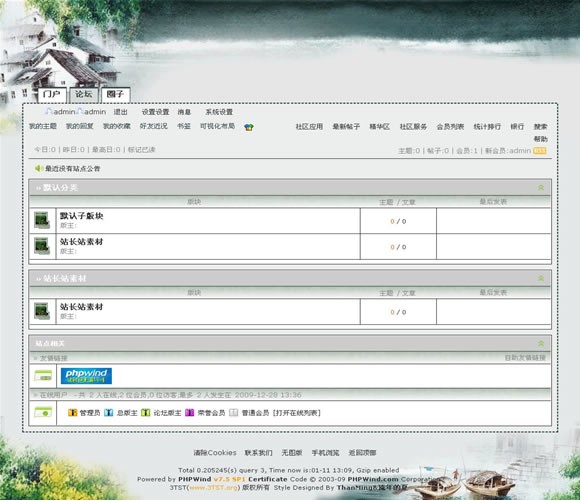Open 好友近况 link
Screen dimensions: 581x501
tap(153, 126)
